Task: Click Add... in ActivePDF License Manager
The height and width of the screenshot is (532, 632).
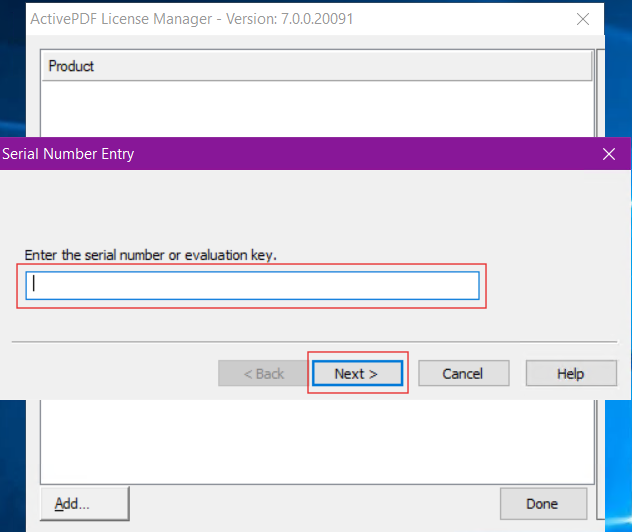Action: point(85,503)
